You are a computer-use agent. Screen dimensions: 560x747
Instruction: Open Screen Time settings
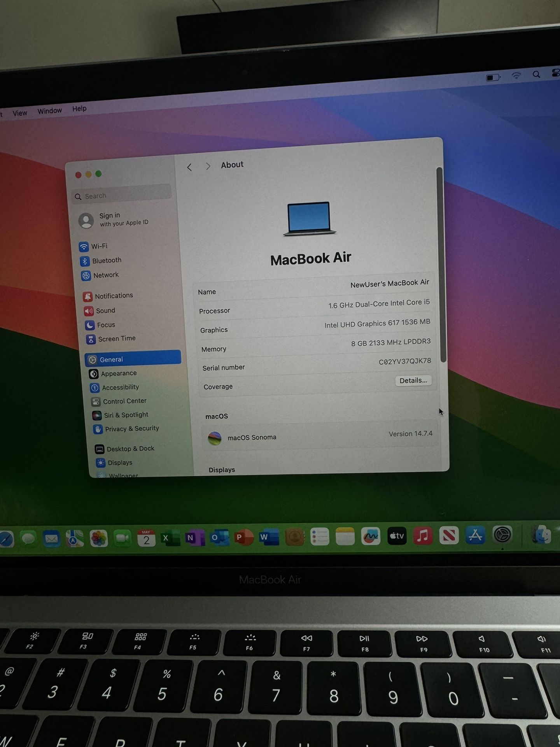[x=111, y=339]
